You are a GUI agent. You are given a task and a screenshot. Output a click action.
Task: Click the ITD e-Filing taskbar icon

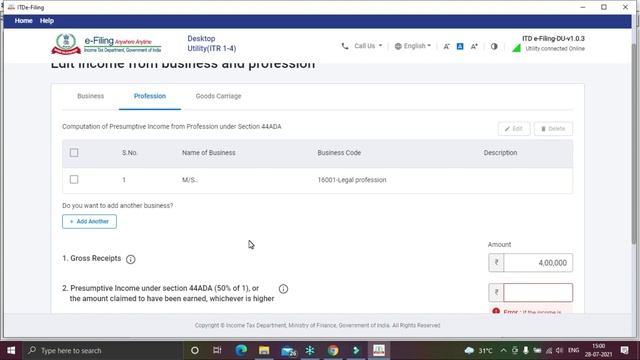click(379, 350)
